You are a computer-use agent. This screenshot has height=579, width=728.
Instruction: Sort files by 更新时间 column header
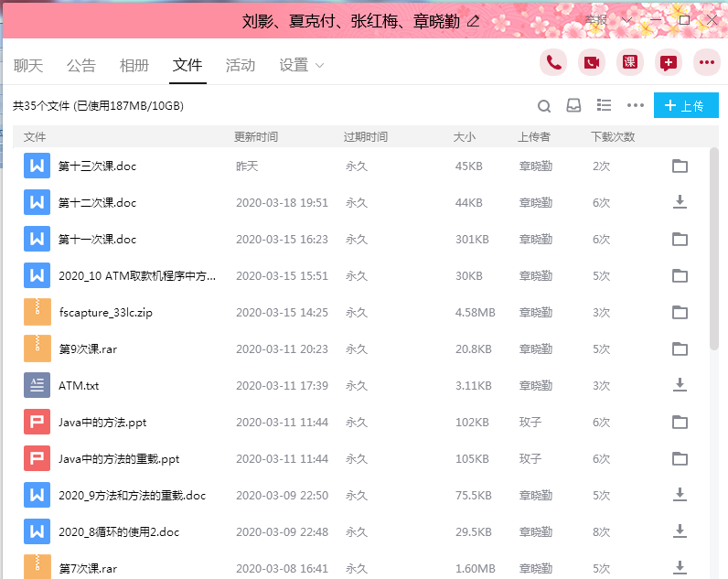tap(256, 137)
